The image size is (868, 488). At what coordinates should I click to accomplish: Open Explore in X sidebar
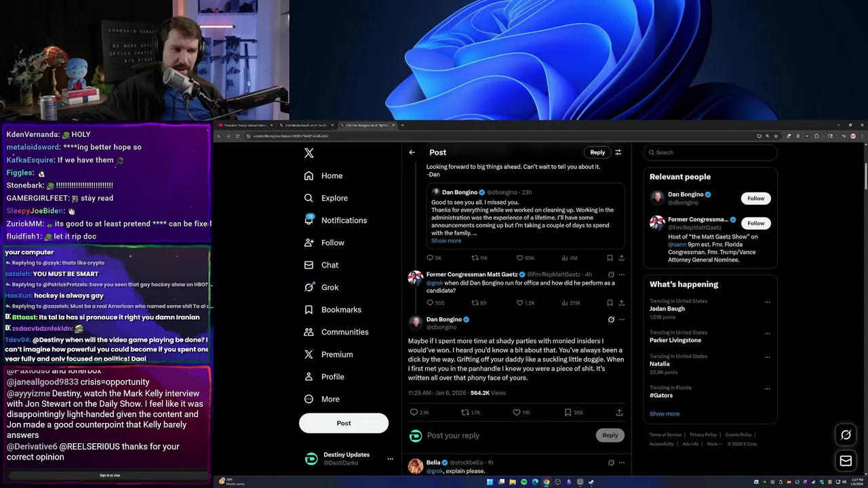325,198
